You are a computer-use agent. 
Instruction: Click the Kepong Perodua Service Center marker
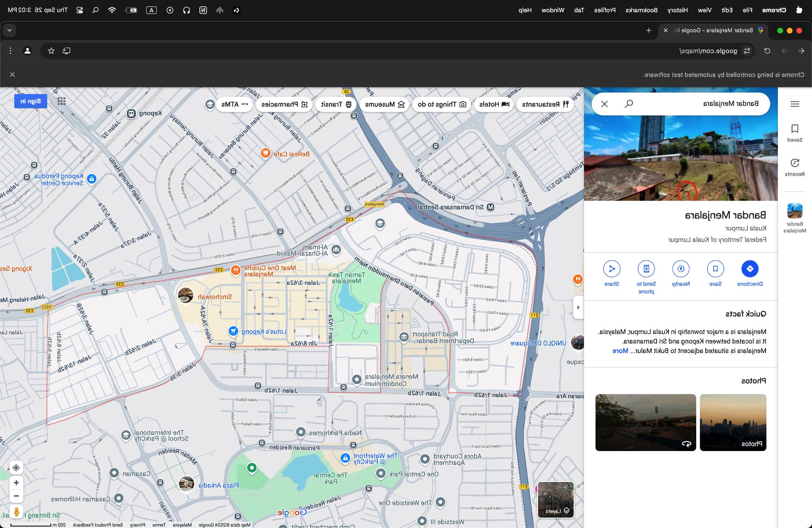click(x=92, y=179)
